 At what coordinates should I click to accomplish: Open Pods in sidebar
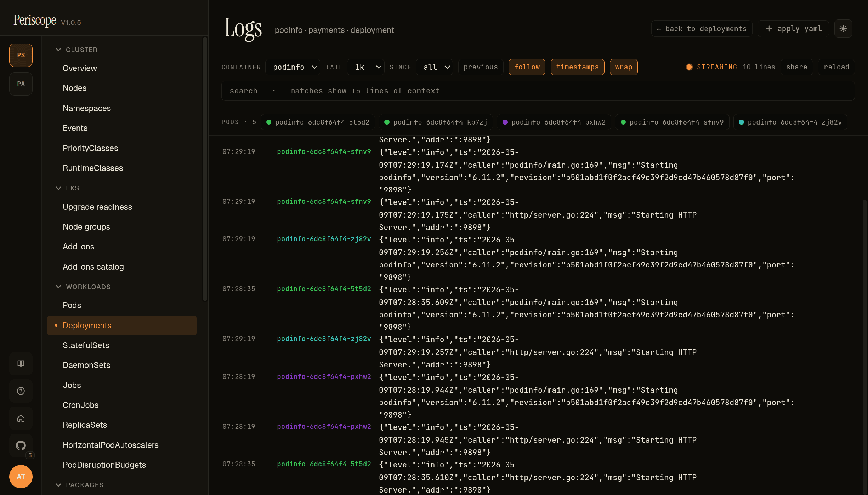[x=122, y=305]
